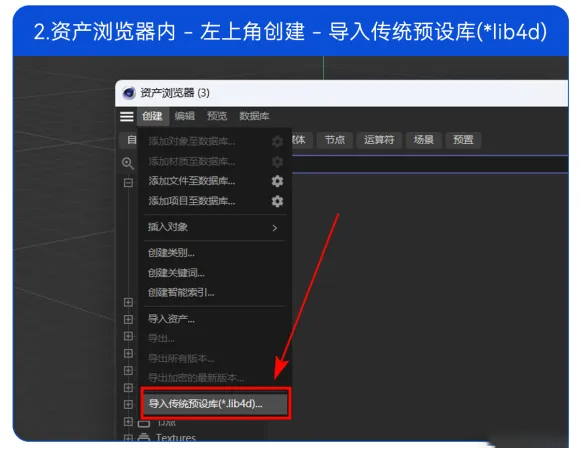This screenshot has width=580, height=451.
Task: Click the search magnifier icon
Action: pyautogui.click(x=128, y=163)
